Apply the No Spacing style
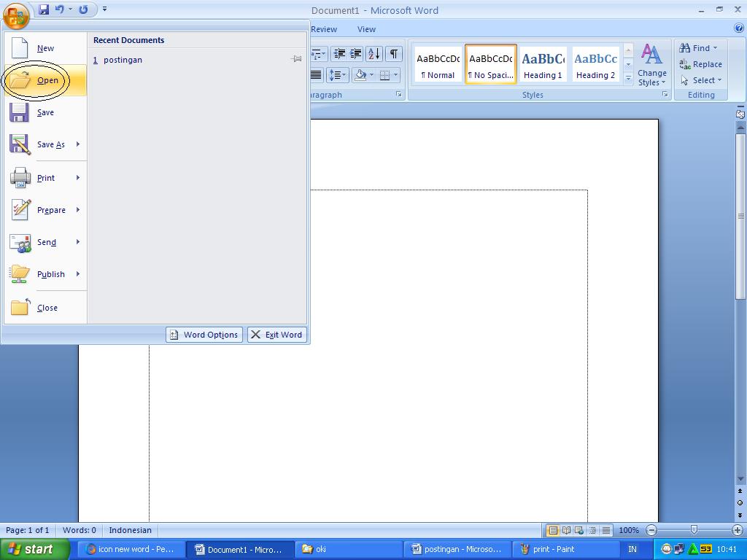Image resolution: width=747 pixels, height=560 pixels. tap(491, 64)
